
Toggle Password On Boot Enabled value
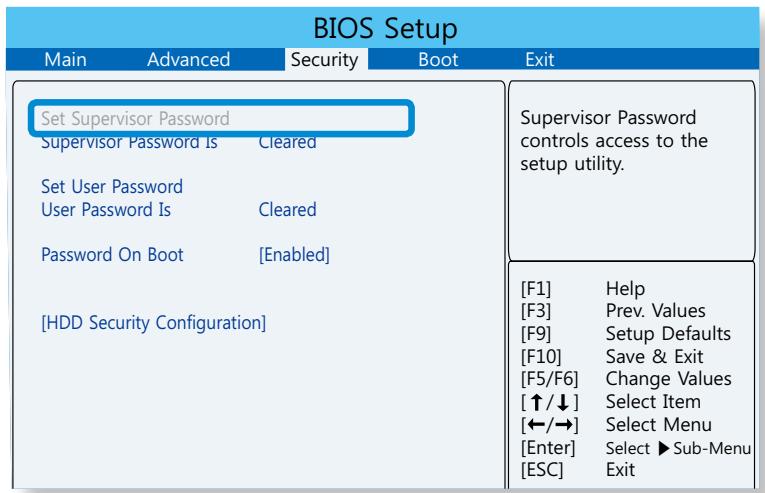click(294, 255)
